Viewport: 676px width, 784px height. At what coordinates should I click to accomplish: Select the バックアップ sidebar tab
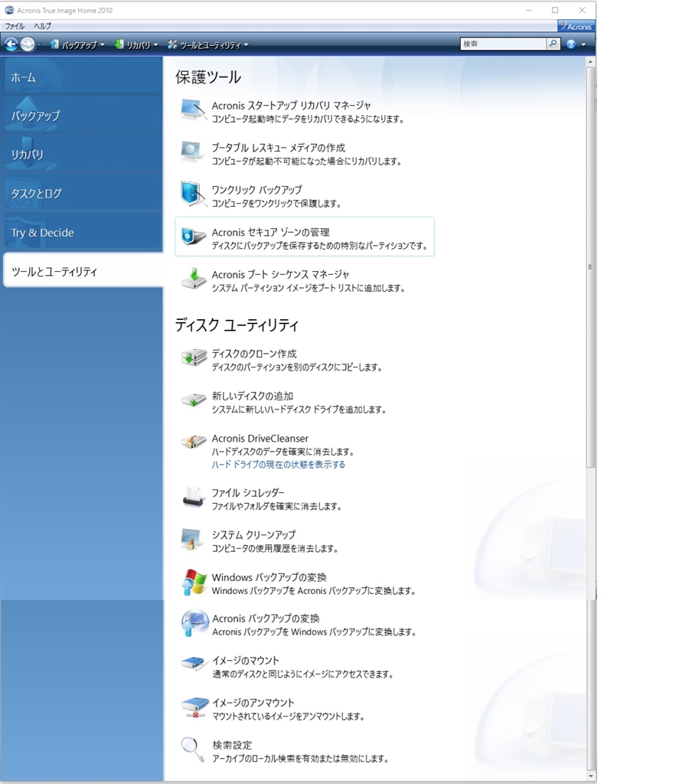[x=82, y=116]
